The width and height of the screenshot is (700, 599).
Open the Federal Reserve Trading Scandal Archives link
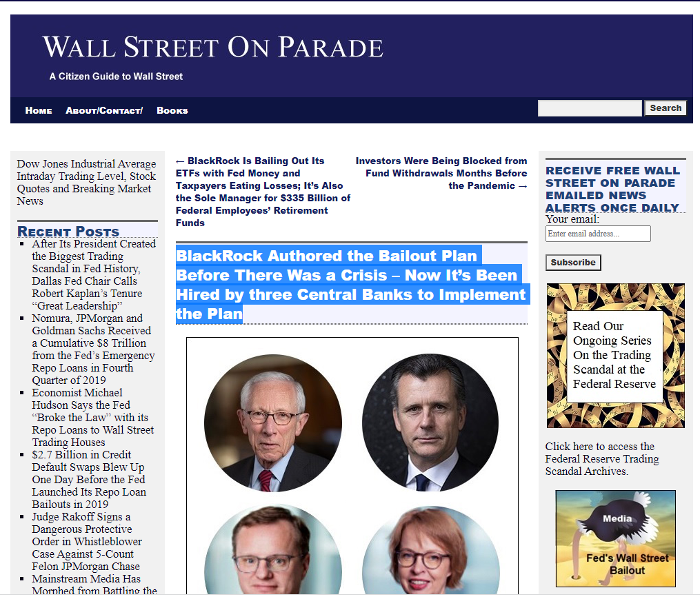tap(602, 459)
